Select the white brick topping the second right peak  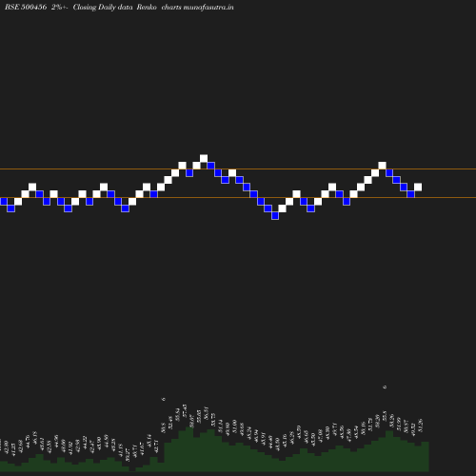point(382,166)
